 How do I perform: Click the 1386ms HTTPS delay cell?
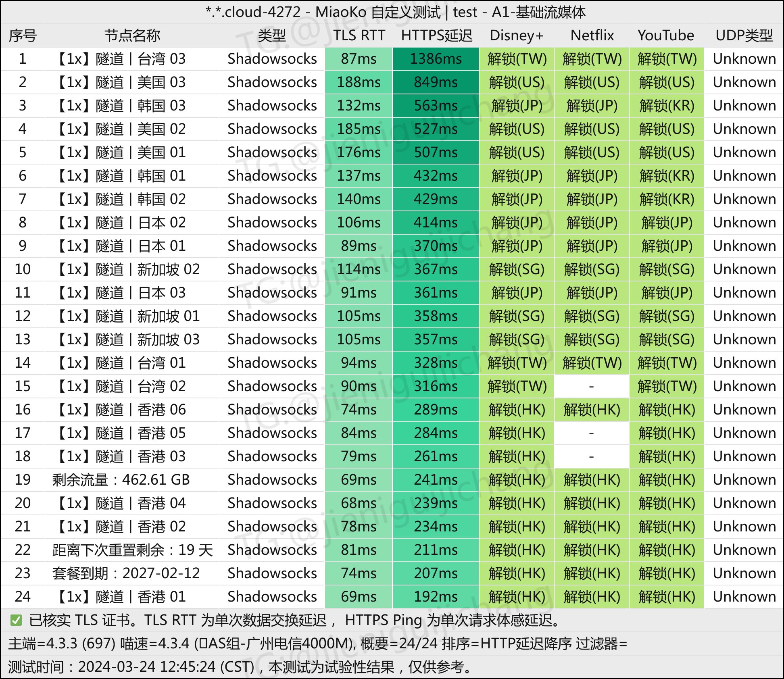pos(436,59)
